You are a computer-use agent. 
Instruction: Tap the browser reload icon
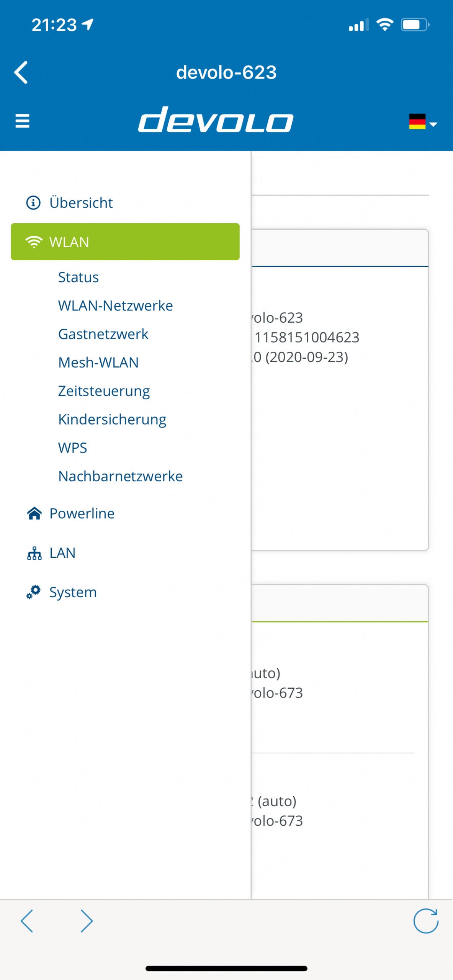[426, 921]
